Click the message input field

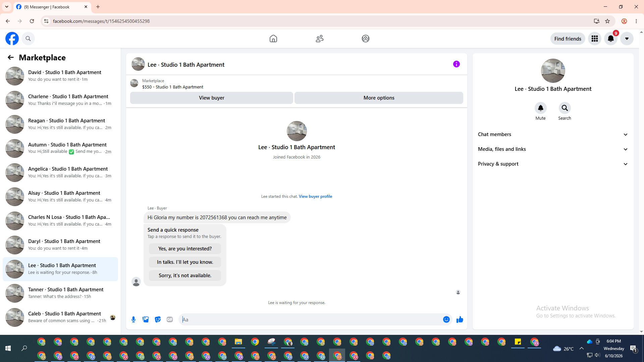coord(311,319)
